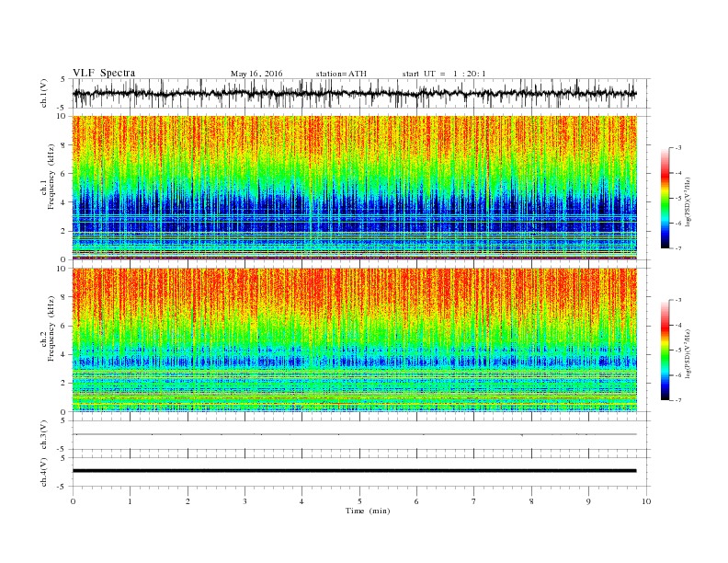Click the 'start UT = 1:20:1' label

[x=444, y=74]
